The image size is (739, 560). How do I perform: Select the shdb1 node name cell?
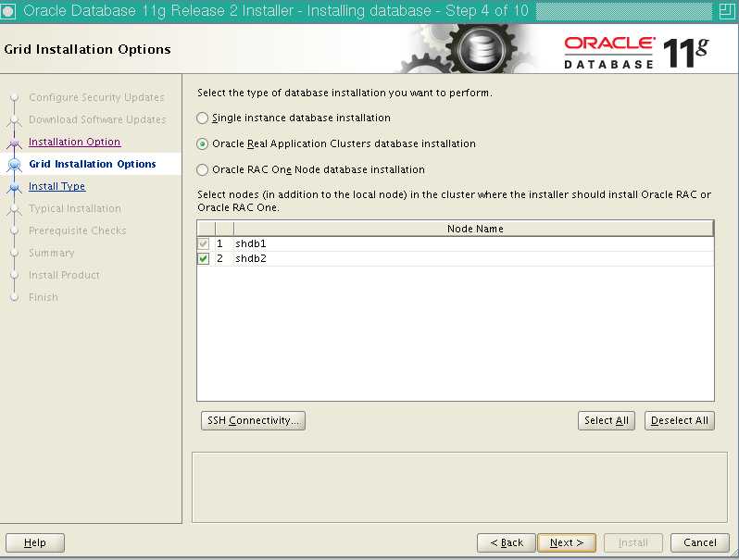pos(474,243)
